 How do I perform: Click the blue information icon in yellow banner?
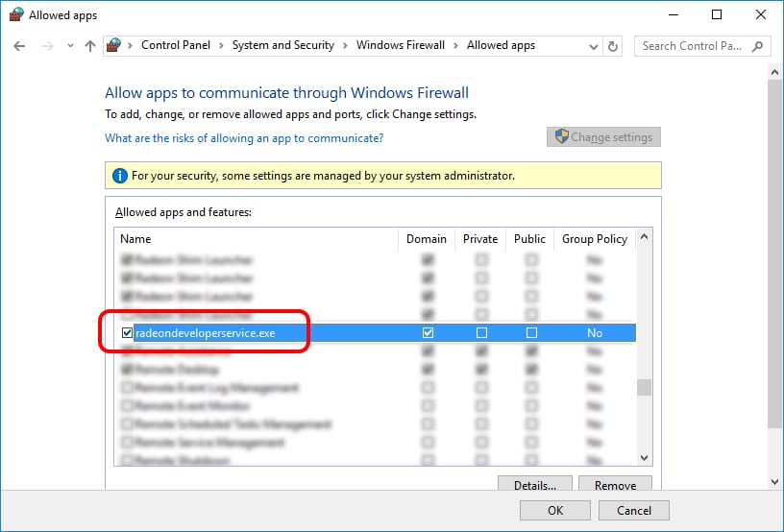tap(119, 176)
